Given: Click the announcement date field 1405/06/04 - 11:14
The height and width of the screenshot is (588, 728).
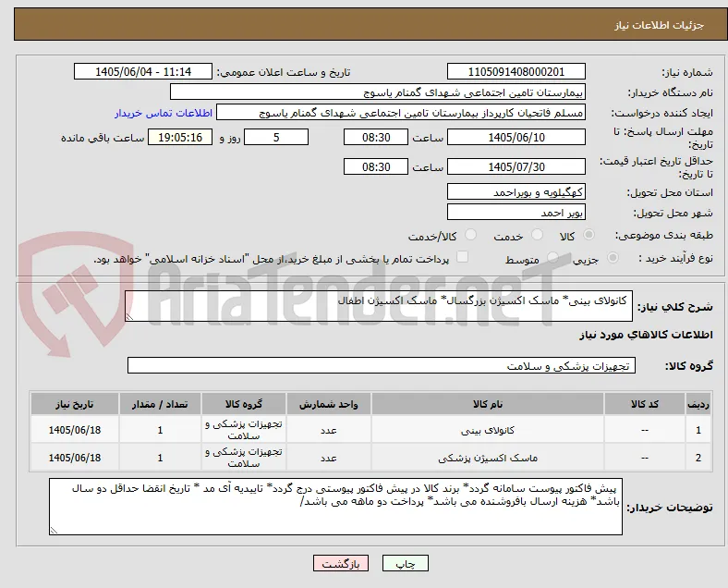Looking at the screenshot, I should pos(143,71).
